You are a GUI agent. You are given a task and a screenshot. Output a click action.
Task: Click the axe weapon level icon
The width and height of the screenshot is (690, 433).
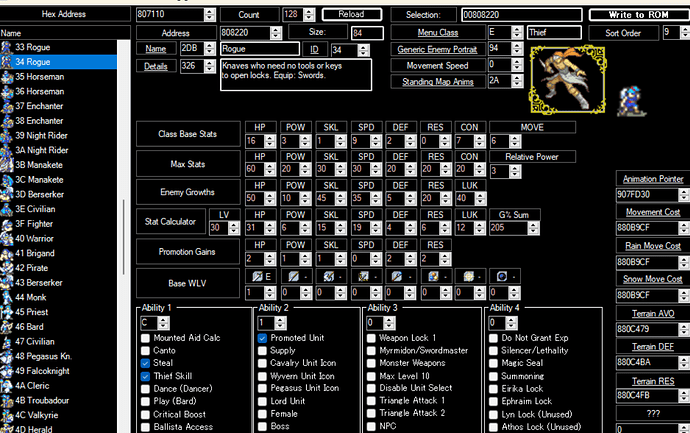[328, 276]
